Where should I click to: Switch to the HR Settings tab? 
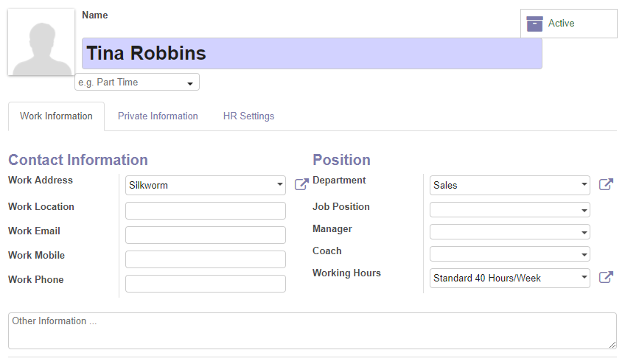(248, 116)
